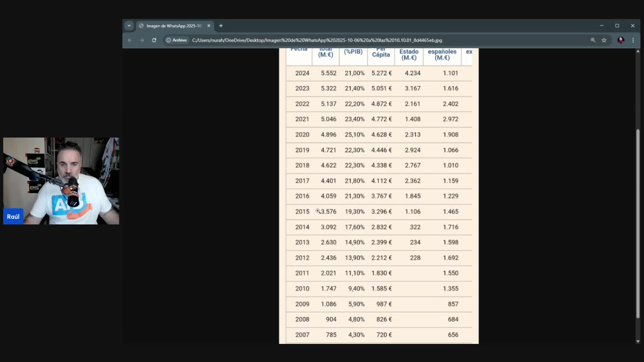Image resolution: width=644 pixels, height=362 pixels.
Task: Click the zoom magnifier icon in address bar
Action: coord(593,40)
